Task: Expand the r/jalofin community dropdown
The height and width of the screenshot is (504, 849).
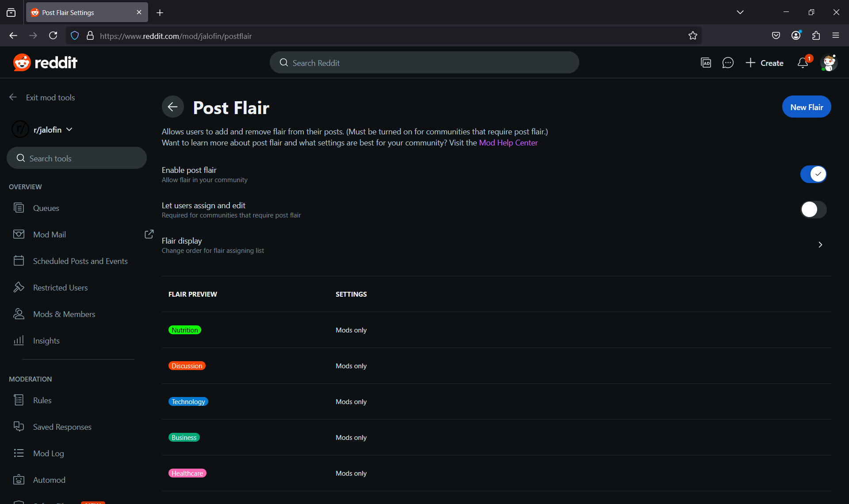Action: pos(69,130)
